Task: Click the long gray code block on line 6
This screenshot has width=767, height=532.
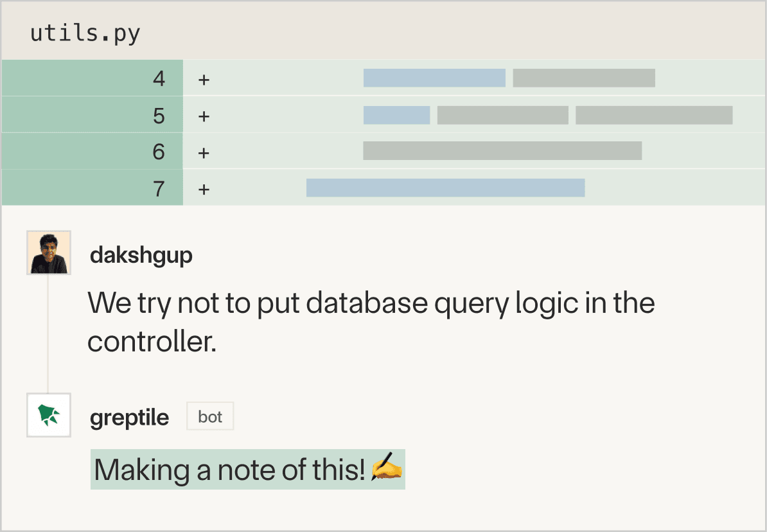Action: (502, 150)
